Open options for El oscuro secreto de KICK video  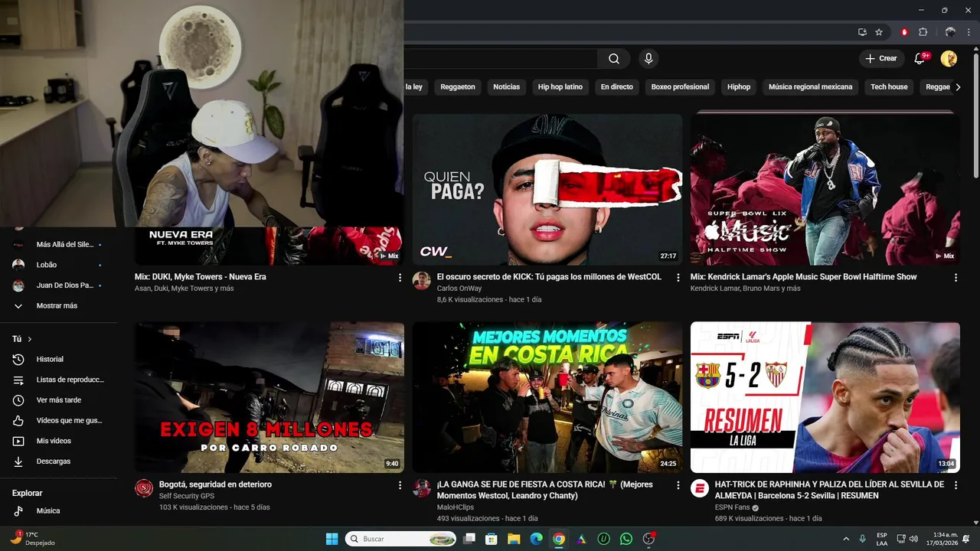tap(678, 278)
